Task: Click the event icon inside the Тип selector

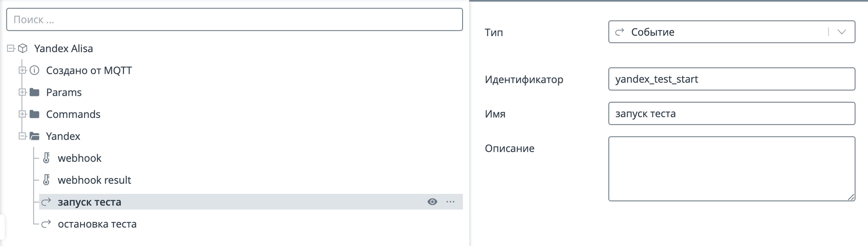Action: click(620, 32)
